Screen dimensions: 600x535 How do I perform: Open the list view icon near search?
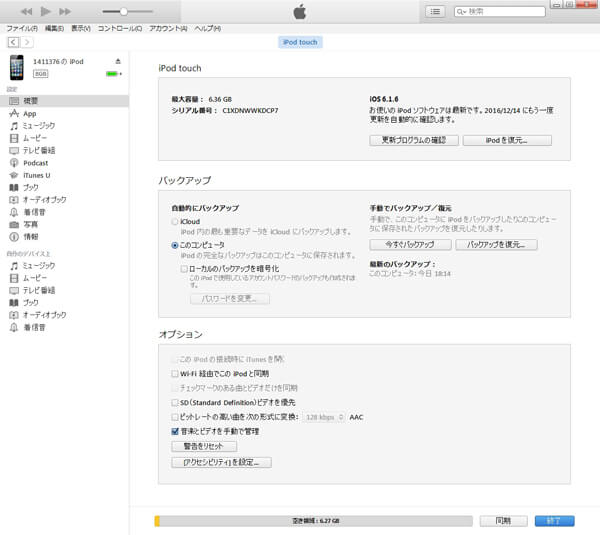(435, 11)
